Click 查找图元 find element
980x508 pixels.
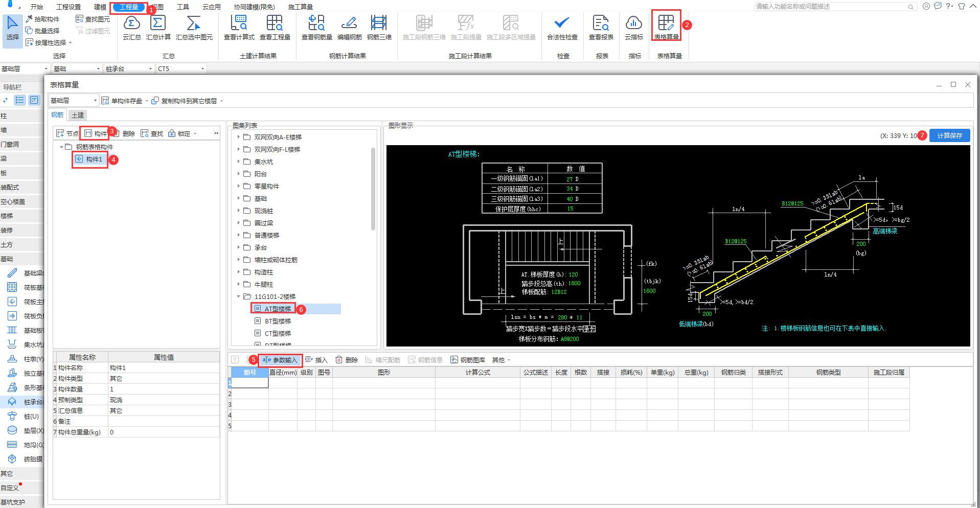click(93, 19)
